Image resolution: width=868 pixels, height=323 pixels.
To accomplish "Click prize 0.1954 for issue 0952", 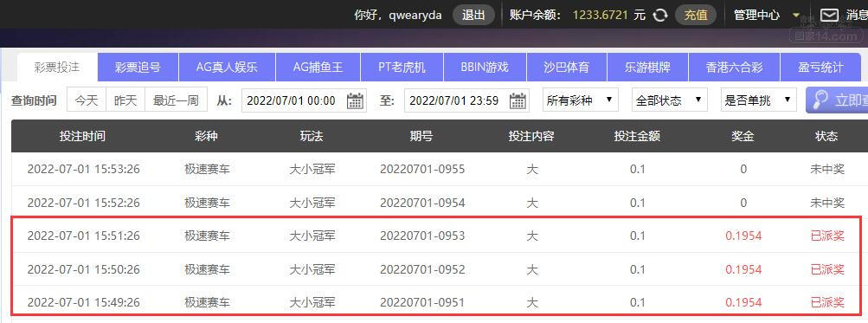I will [743, 270].
